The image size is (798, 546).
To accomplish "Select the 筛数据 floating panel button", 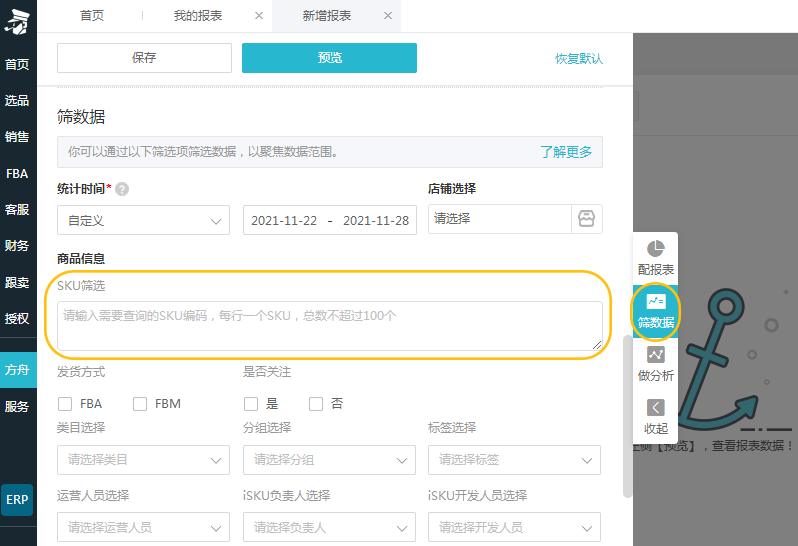I will (656, 311).
